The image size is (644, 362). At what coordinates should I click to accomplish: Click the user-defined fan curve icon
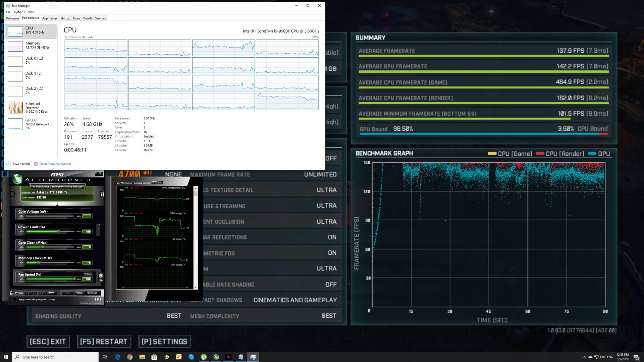101,278
